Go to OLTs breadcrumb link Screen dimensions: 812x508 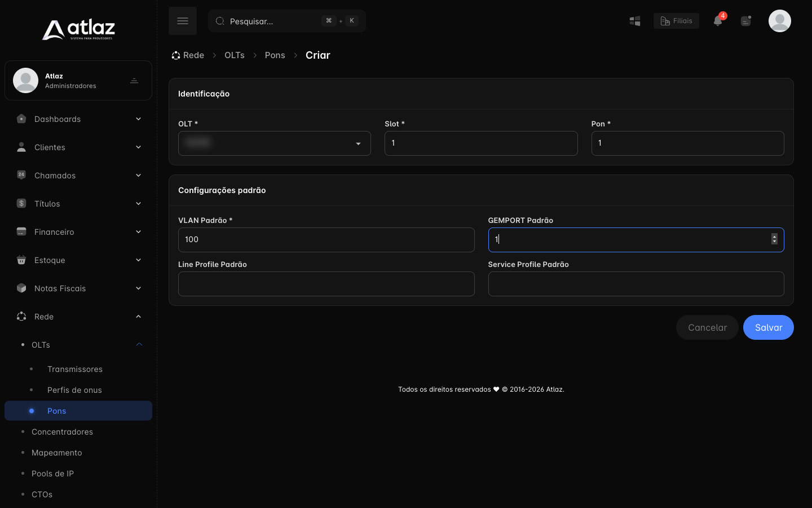click(235, 55)
